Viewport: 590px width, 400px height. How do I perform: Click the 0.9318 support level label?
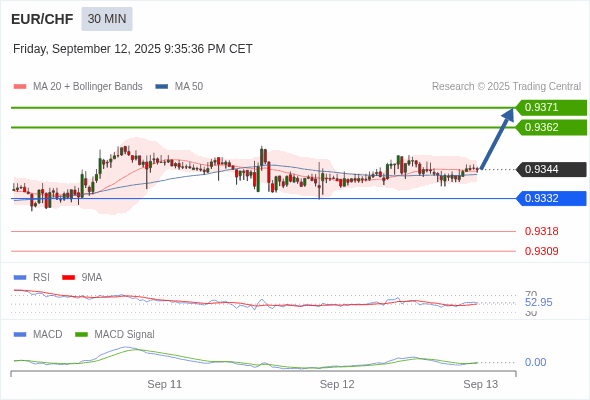(541, 231)
